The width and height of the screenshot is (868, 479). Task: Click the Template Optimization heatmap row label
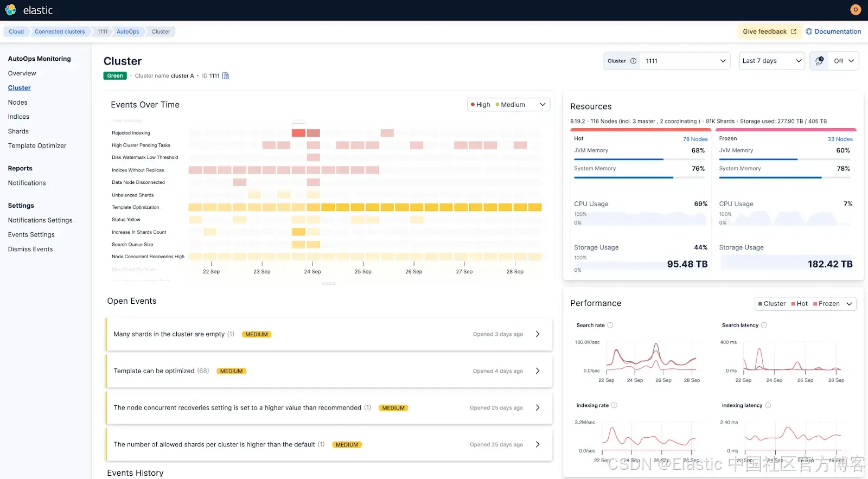pos(136,207)
